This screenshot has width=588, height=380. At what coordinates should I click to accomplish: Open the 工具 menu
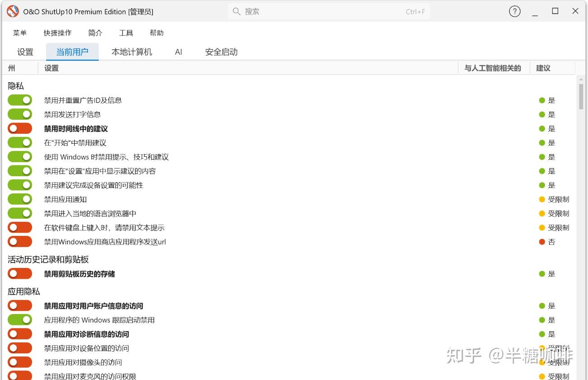click(x=126, y=33)
